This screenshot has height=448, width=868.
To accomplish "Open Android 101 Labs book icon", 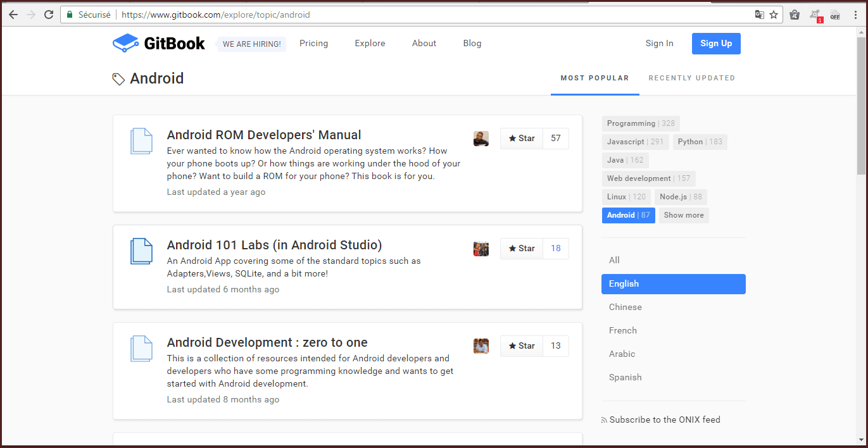I will pos(141,251).
